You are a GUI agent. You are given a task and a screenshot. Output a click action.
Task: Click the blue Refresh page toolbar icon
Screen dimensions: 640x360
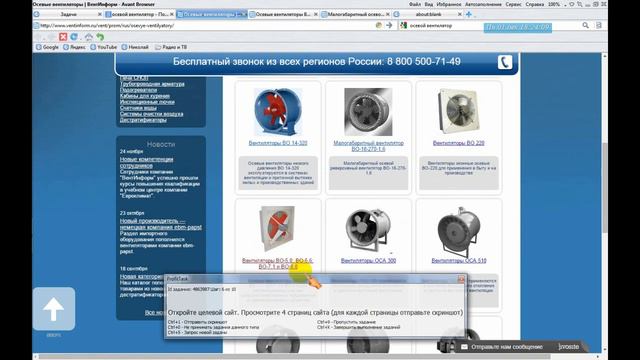[74, 37]
